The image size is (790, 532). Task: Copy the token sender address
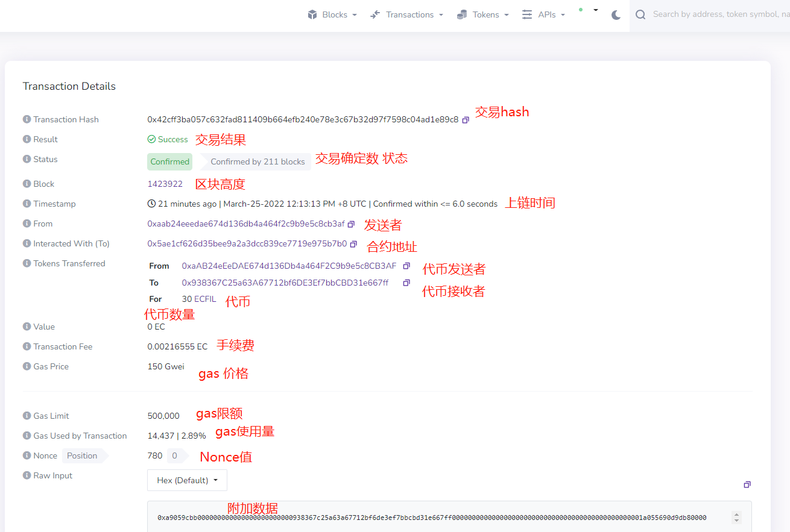coord(406,266)
